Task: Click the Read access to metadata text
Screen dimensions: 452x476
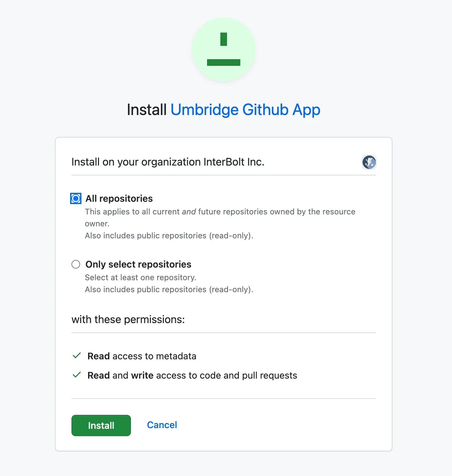Action: pyautogui.click(x=142, y=356)
